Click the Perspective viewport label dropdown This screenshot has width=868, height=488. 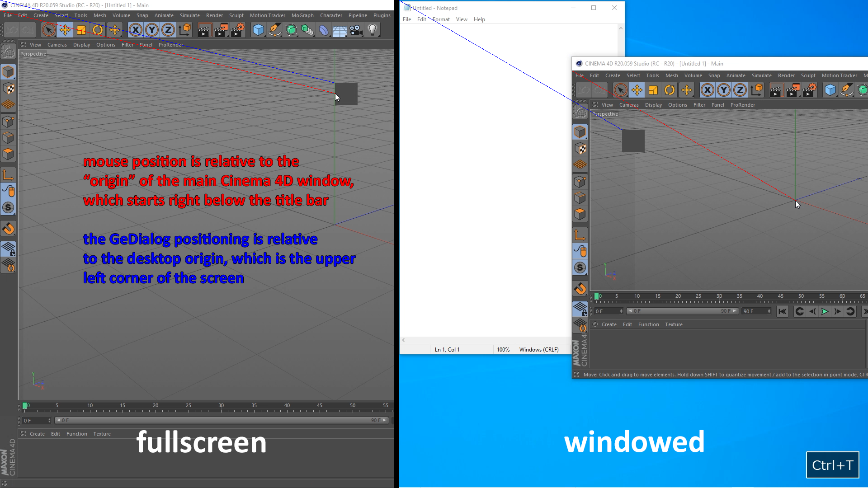point(33,53)
